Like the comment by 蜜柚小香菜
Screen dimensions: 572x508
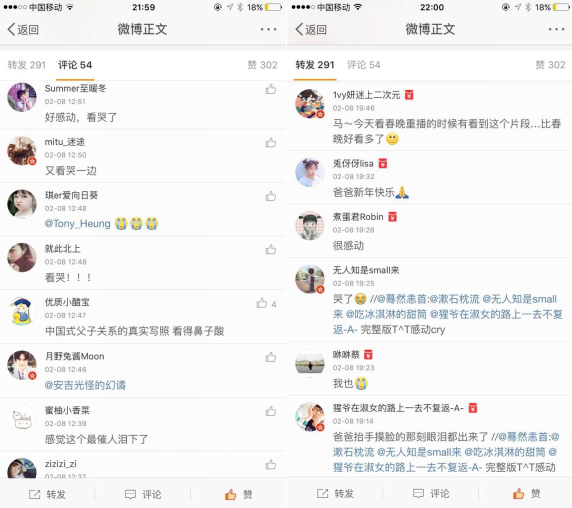coord(271,411)
